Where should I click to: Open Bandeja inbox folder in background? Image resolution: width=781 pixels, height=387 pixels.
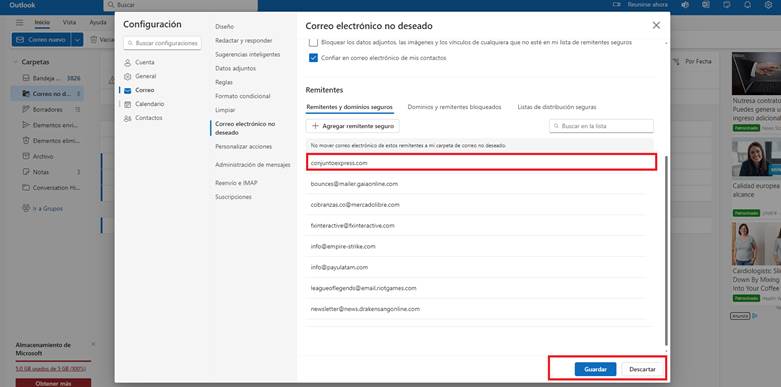pos(47,78)
